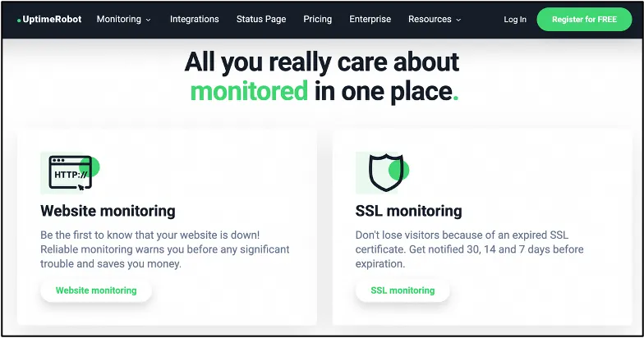Select the SSL monitoring card heading
The height and width of the screenshot is (338, 644).
point(409,211)
